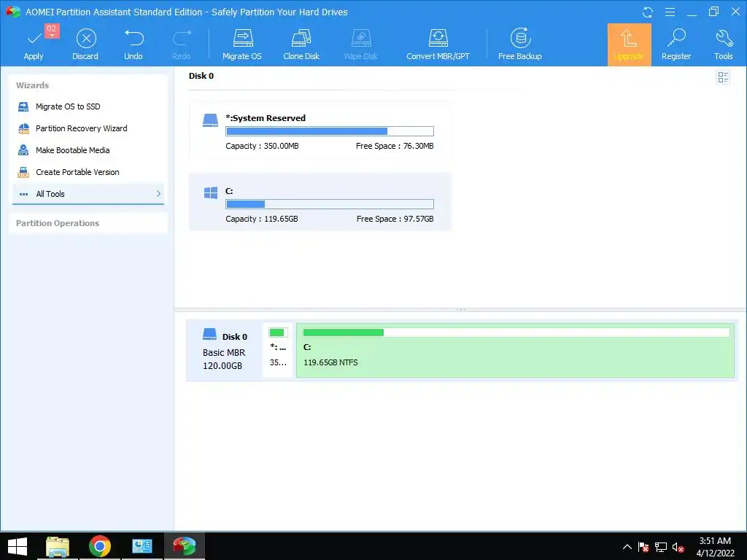The width and height of the screenshot is (747, 560).
Task: Click the Windows logo icon on C:
Action: point(211,192)
